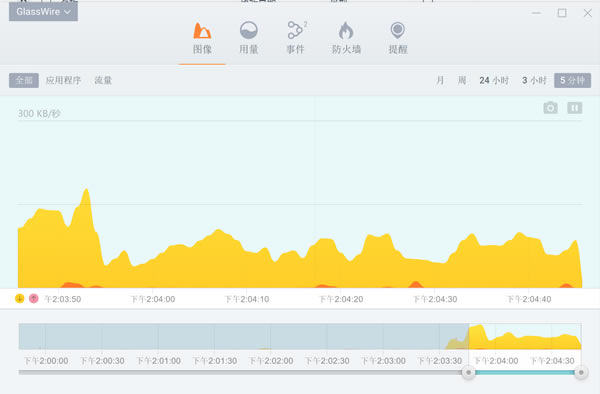Set time range to 3 小时
The image size is (600, 394).
(x=534, y=80)
